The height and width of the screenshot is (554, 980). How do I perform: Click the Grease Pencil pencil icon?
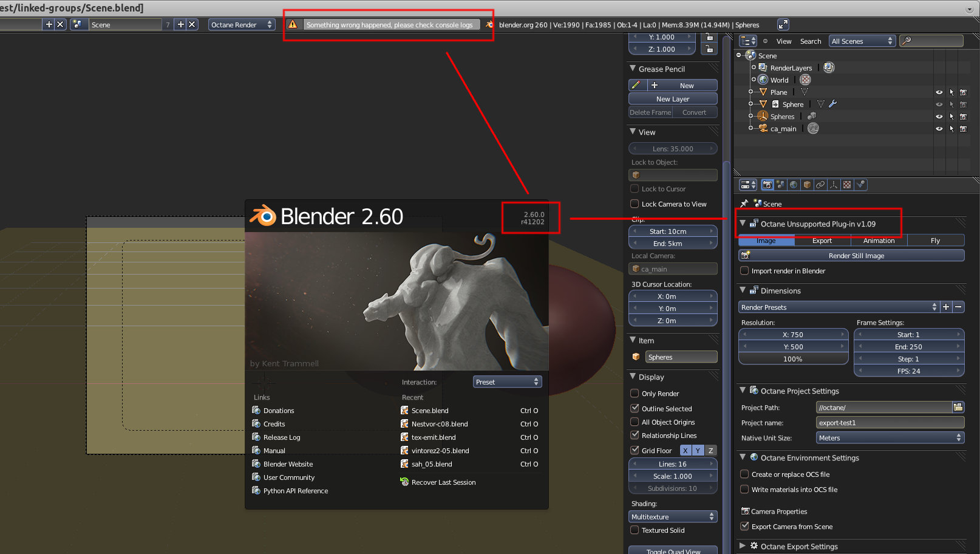pos(636,85)
